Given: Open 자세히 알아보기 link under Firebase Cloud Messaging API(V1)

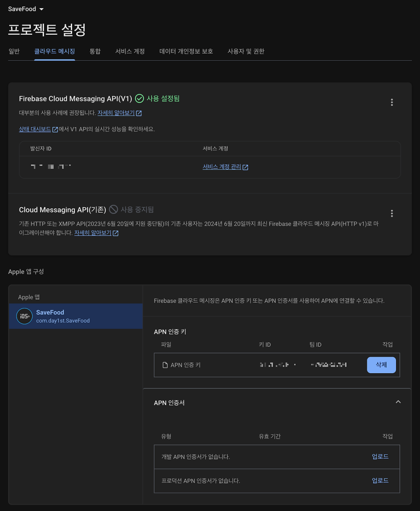Looking at the screenshot, I should [x=116, y=113].
